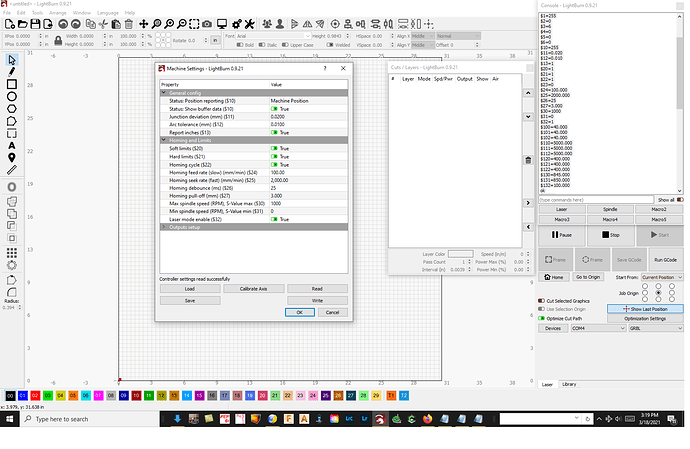Switch to the Laser tab

(547, 384)
